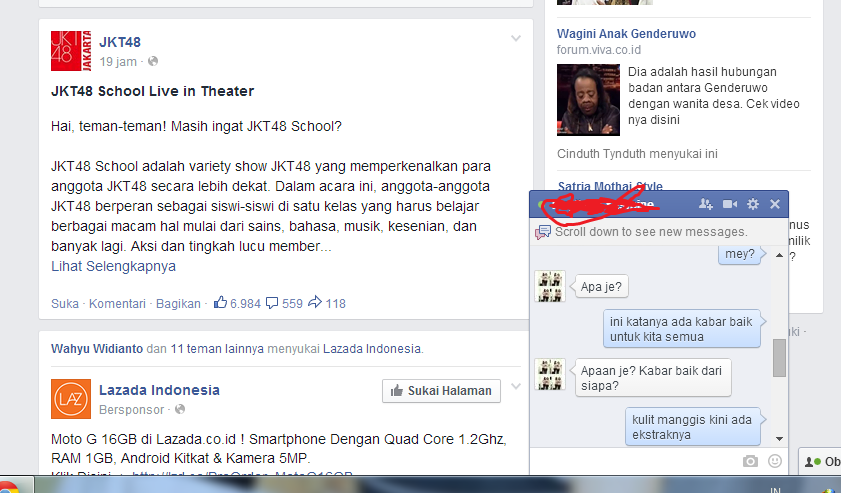Open the Lazada Indonesia page name
This screenshot has width=841, height=493.
(159, 390)
